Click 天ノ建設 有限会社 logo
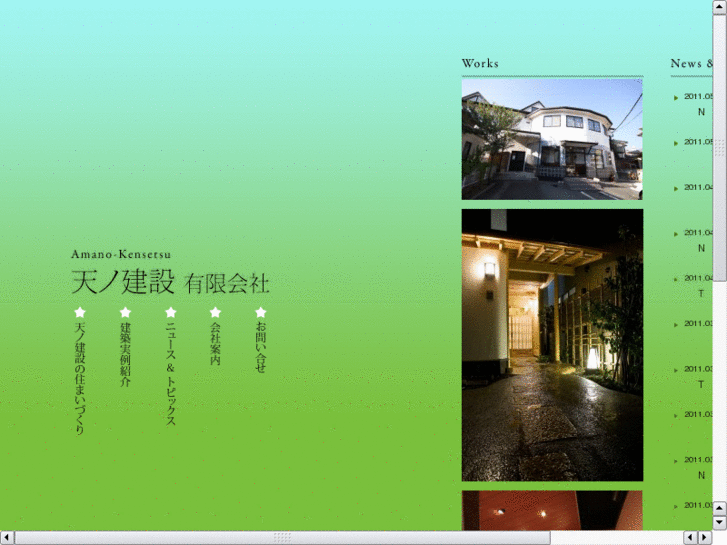 170,281
